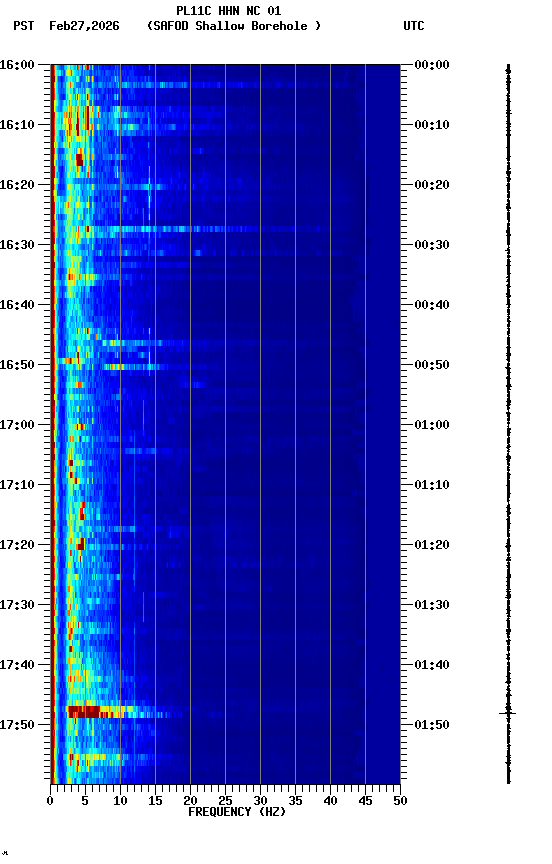The height and width of the screenshot is (864, 552).
Task: Click the 00:30 UTC time label
Action: (x=432, y=245)
